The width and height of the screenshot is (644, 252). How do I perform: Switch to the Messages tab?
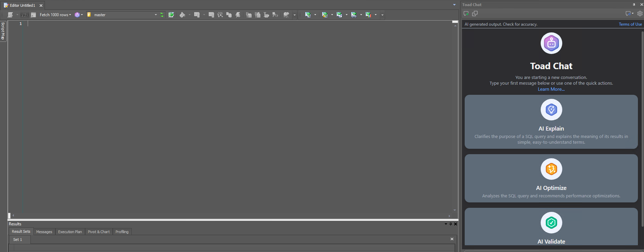(x=44, y=232)
